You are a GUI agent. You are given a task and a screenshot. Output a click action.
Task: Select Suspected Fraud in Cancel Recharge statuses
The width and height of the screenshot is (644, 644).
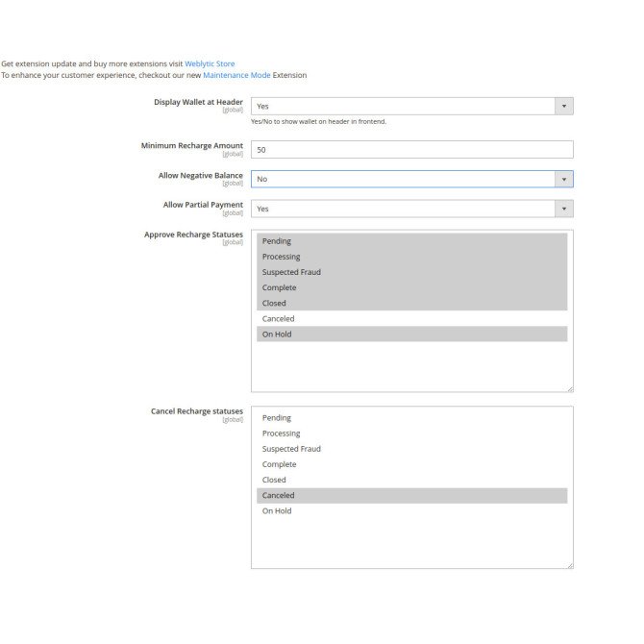point(412,449)
